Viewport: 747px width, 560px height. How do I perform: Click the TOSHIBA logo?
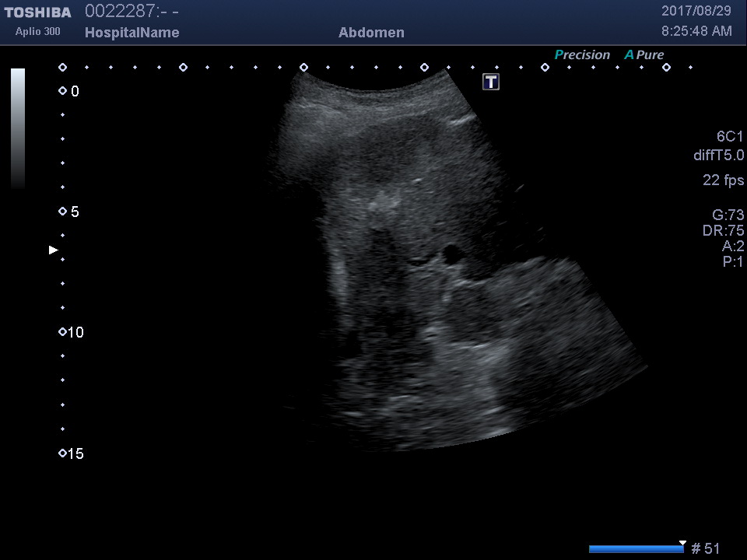coord(37,12)
